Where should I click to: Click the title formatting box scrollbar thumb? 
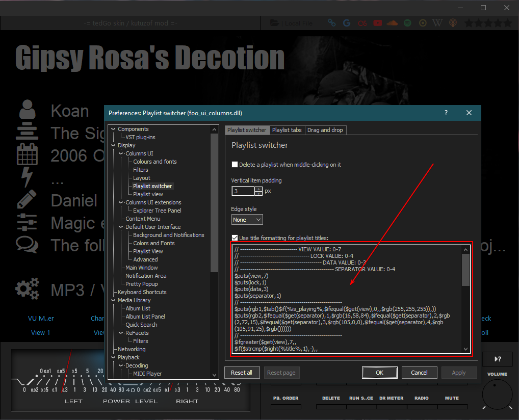pos(465,270)
